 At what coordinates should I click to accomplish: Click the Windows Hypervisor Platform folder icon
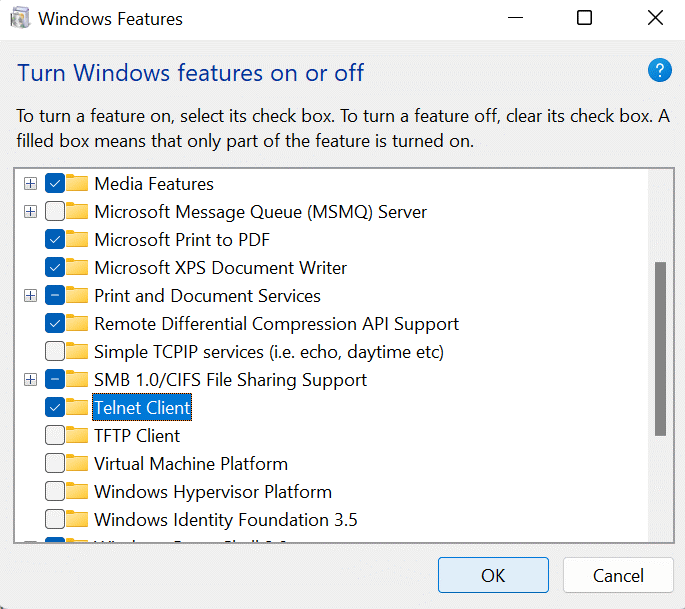(77, 492)
